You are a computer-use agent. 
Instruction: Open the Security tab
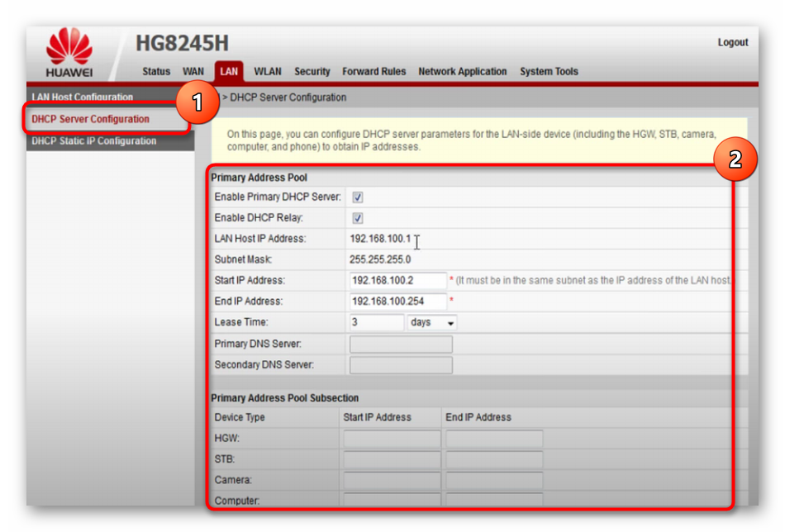coord(312,72)
